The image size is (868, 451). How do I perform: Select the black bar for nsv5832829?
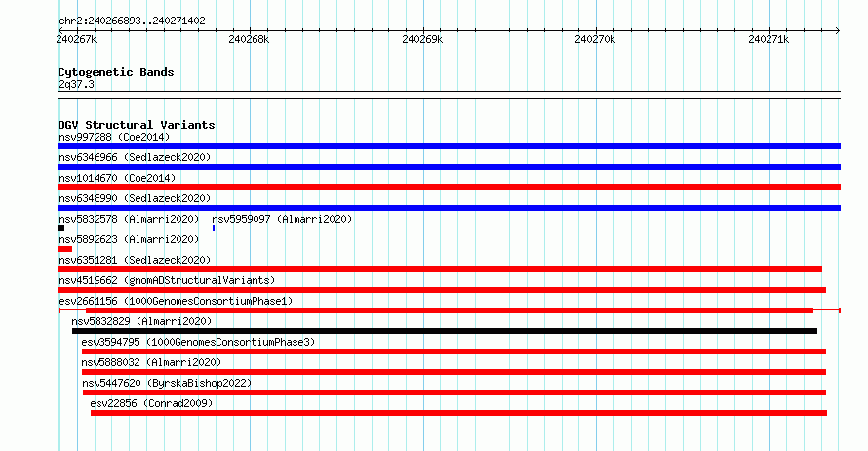click(x=445, y=331)
